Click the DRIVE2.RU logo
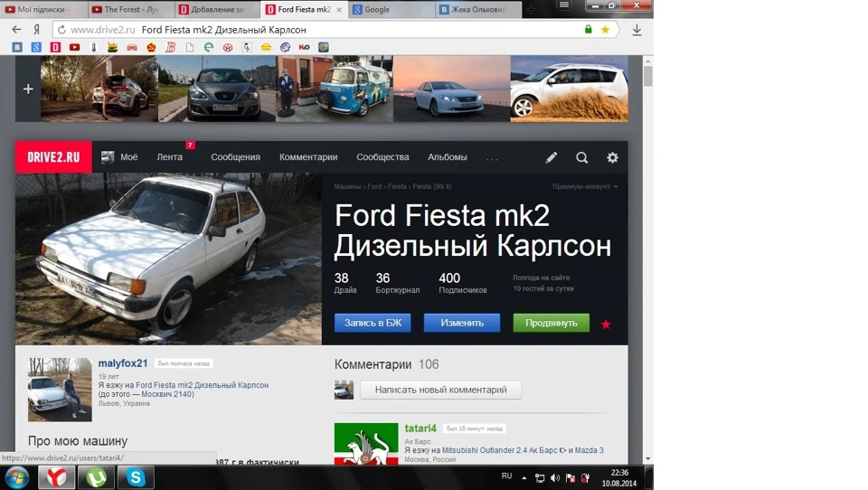This screenshot has height=490, width=868. [53, 157]
